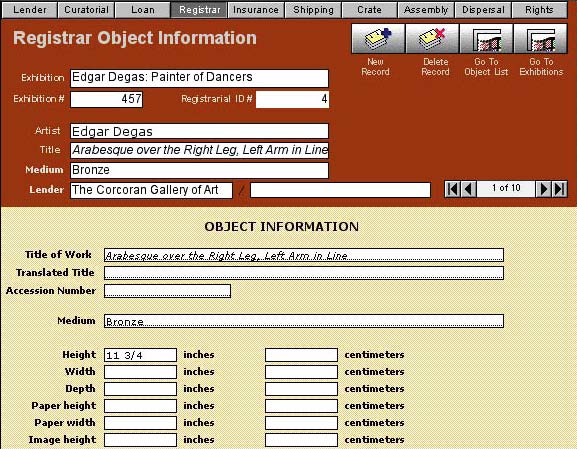Viewport: 577px width, 449px height.
Task: Click the Paper width inches field
Action: [x=140, y=423]
